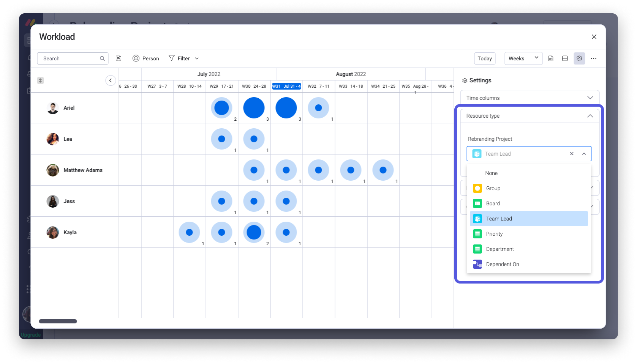Collapse the Team Lead dropdown chevron
The width and height of the screenshot is (637, 364).
pos(584,154)
